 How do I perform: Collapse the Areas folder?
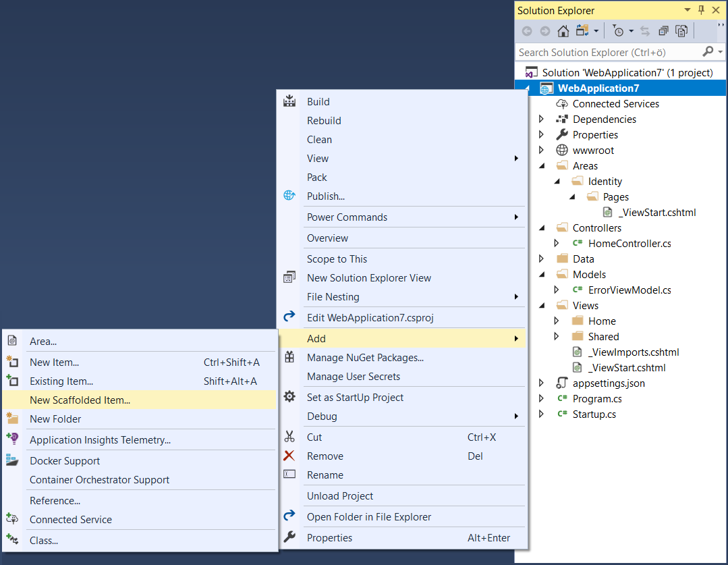coord(541,166)
